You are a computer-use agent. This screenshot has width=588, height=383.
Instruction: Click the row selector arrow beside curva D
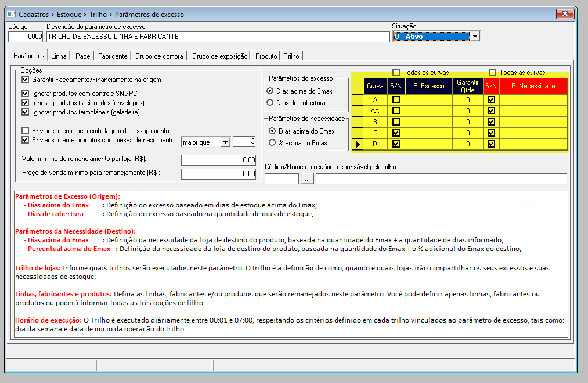[x=358, y=144]
